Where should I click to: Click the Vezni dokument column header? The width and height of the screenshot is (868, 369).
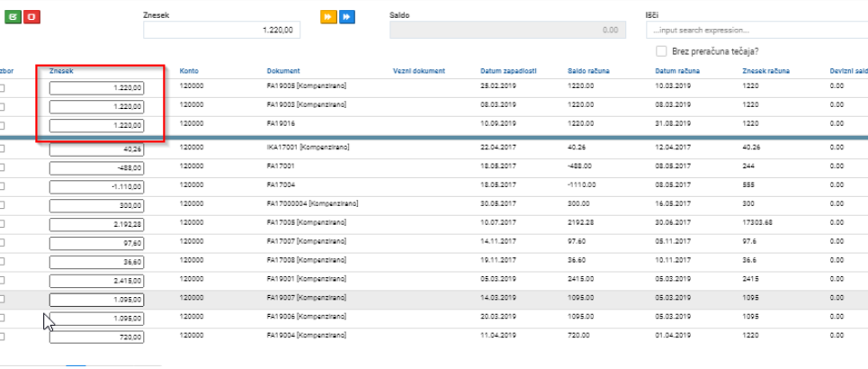[419, 71]
